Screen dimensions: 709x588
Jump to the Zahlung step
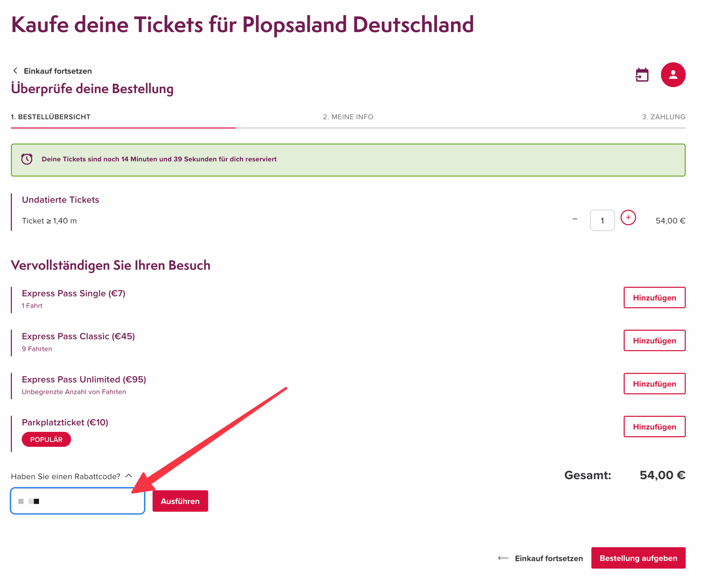tap(663, 117)
